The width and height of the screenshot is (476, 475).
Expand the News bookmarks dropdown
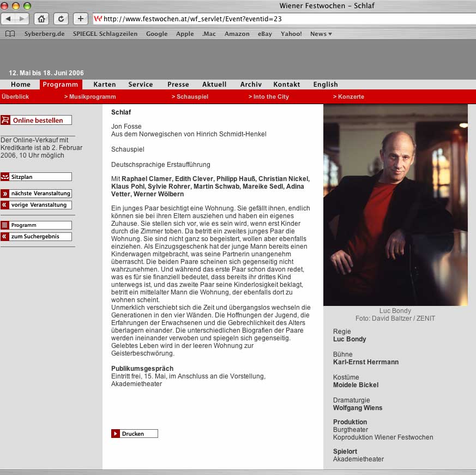[321, 34]
